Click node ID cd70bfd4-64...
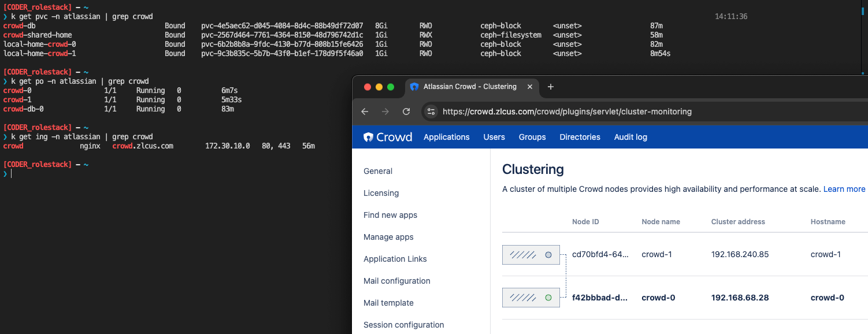This screenshot has width=868, height=334. click(600, 254)
